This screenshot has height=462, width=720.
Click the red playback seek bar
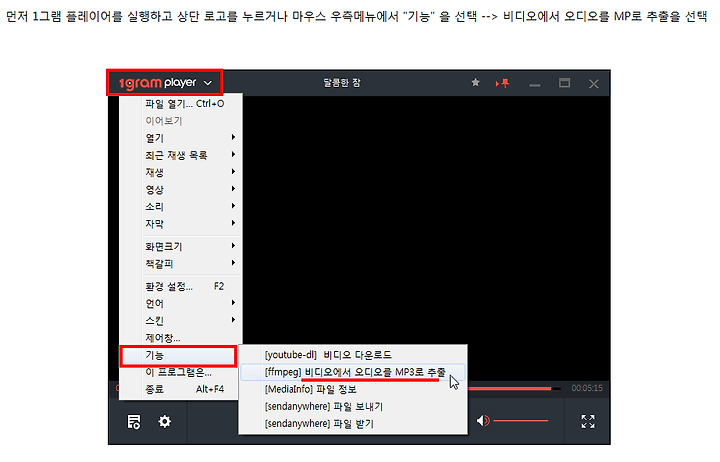tap(514, 389)
